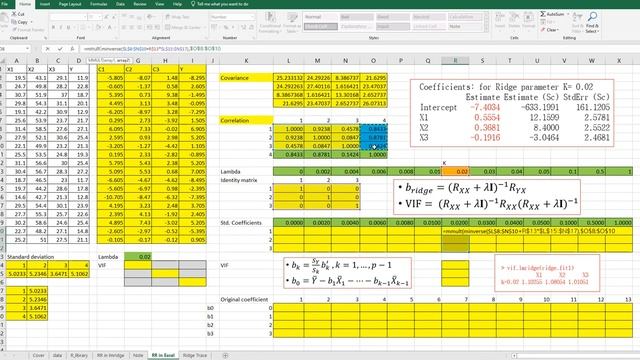
Task: Select the Normal cell style
Action: [320, 17]
